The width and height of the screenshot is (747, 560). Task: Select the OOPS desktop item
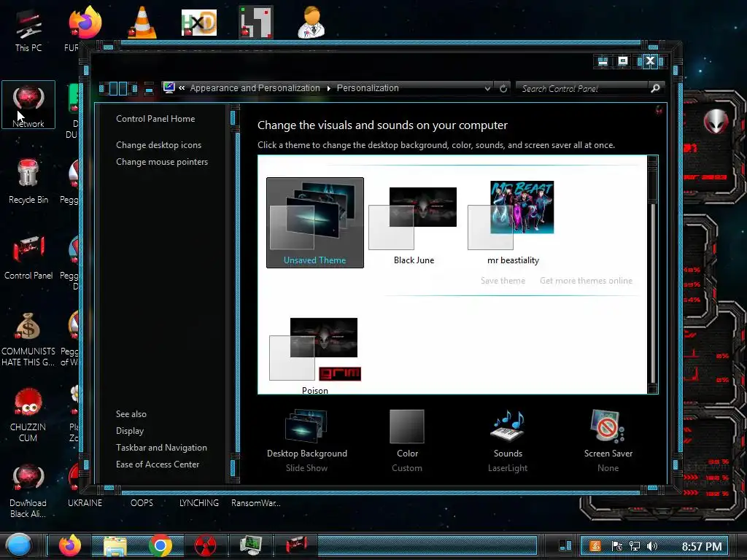[x=142, y=503]
